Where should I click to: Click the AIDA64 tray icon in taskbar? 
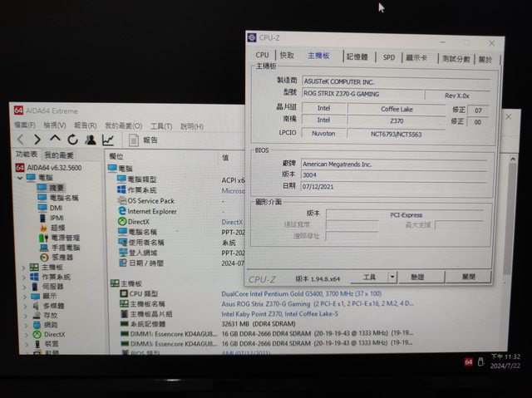[468, 361]
